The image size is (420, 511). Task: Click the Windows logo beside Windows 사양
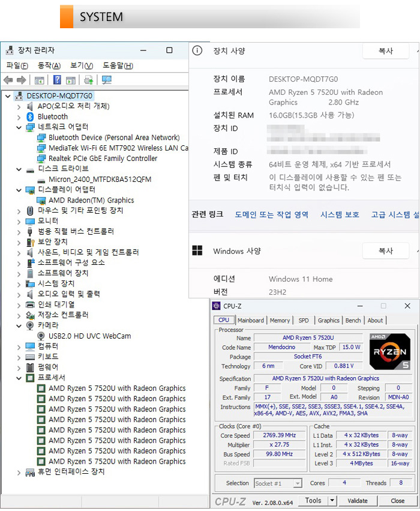[x=197, y=250]
